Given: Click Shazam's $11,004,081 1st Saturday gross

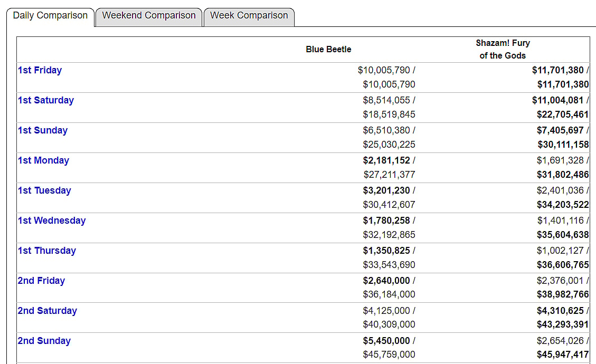Looking at the screenshot, I should pyautogui.click(x=557, y=100).
